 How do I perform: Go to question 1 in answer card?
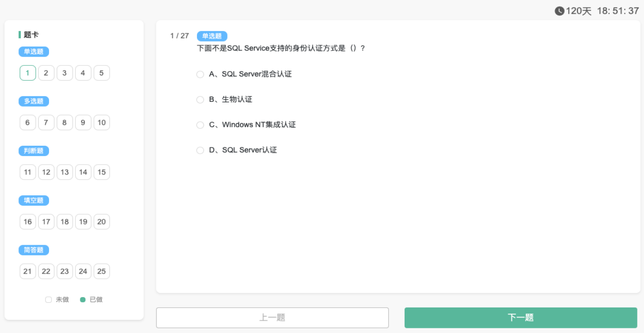pyautogui.click(x=28, y=73)
